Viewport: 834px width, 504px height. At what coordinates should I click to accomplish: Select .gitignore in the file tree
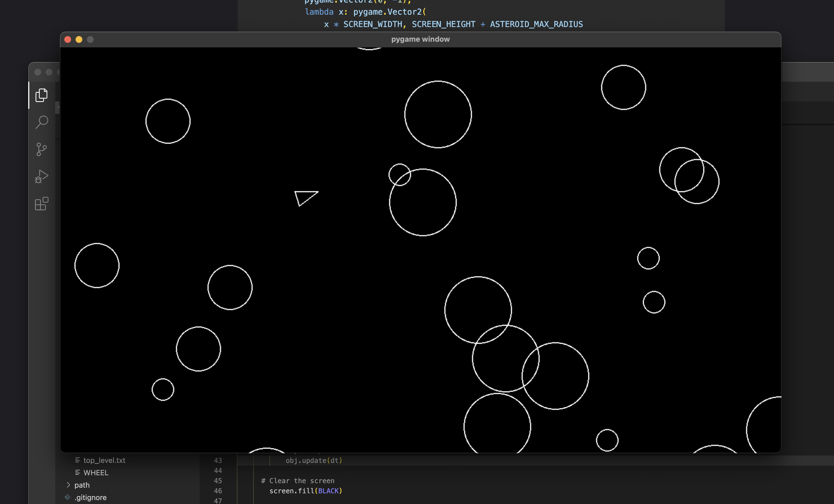[91, 497]
